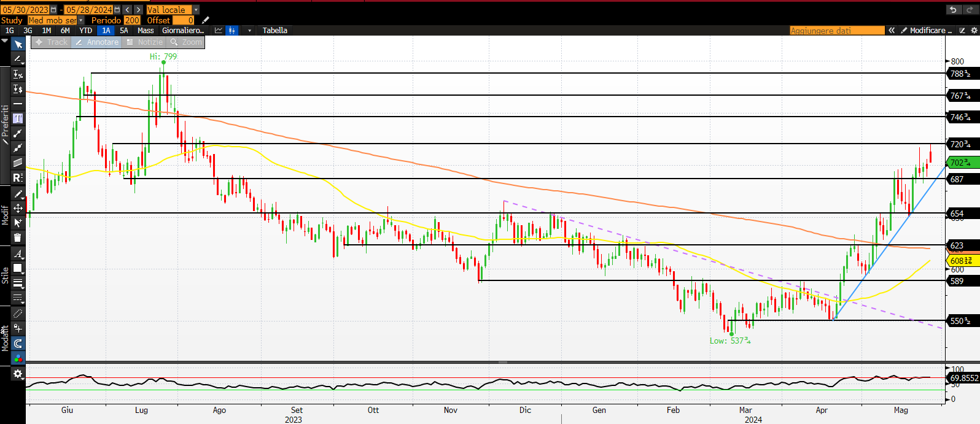Open the Giornaliero periodicity dropdown

click(183, 30)
